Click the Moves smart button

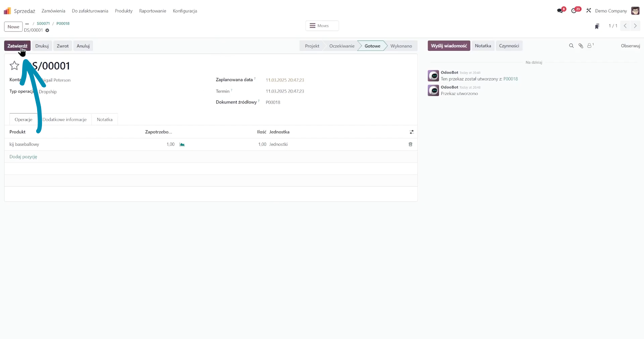click(322, 26)
